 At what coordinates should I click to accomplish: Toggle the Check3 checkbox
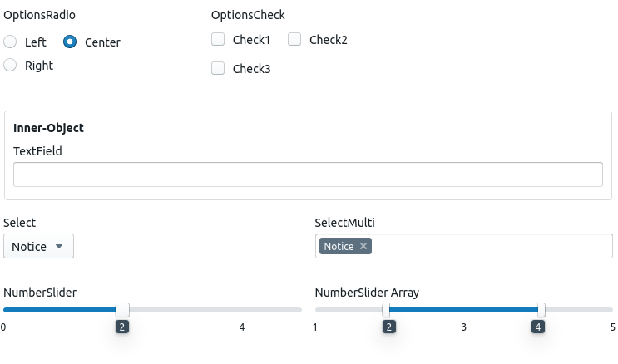click(x=218, y=68)
